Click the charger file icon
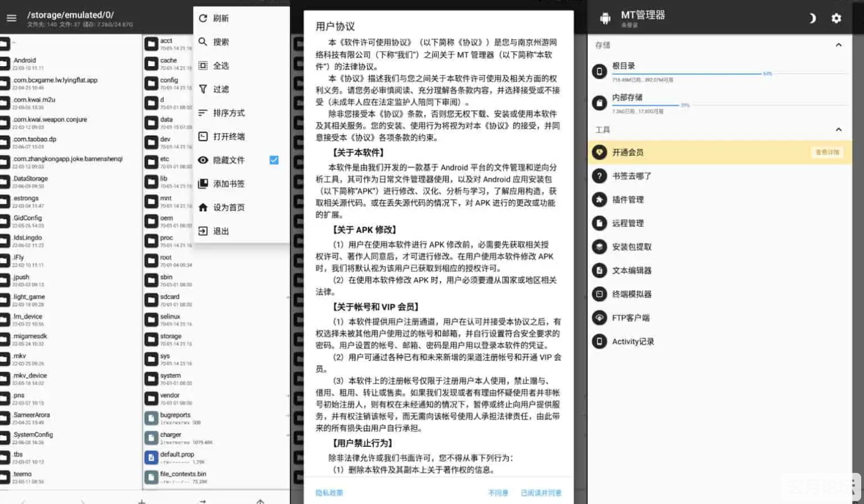Screen dimensions: 864x504 pos(151,438)
